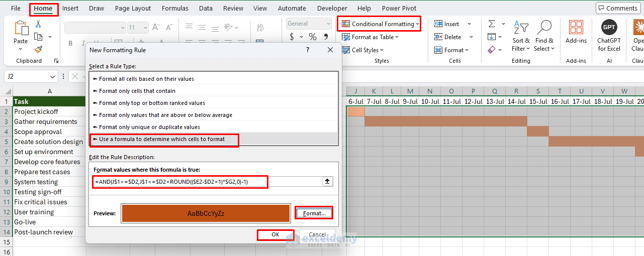Choose 'Use a formula to determine' rule type

tap(214, 139)
